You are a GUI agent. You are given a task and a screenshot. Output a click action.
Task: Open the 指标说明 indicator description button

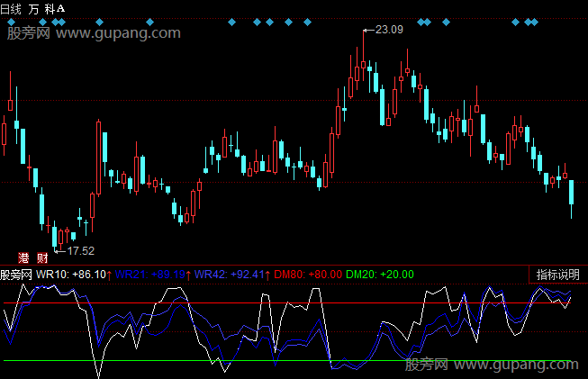(558, 275)
